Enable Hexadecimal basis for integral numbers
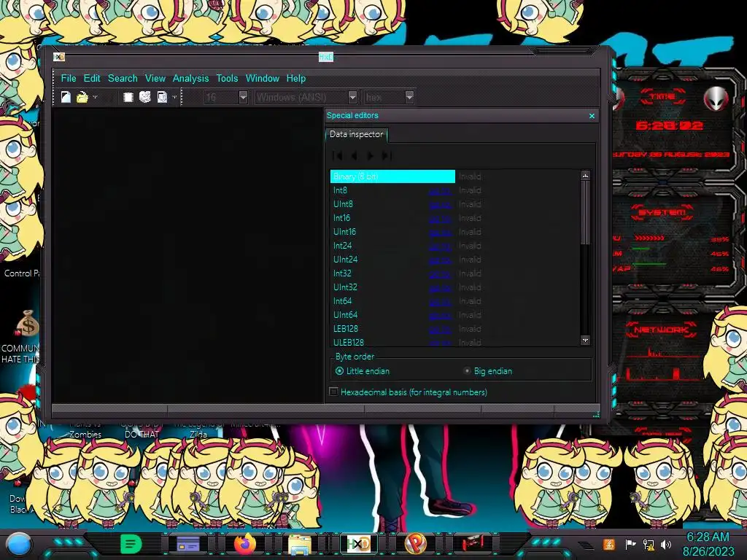The width and height of the screenshot is (747, 560). [x=409, y=392]
